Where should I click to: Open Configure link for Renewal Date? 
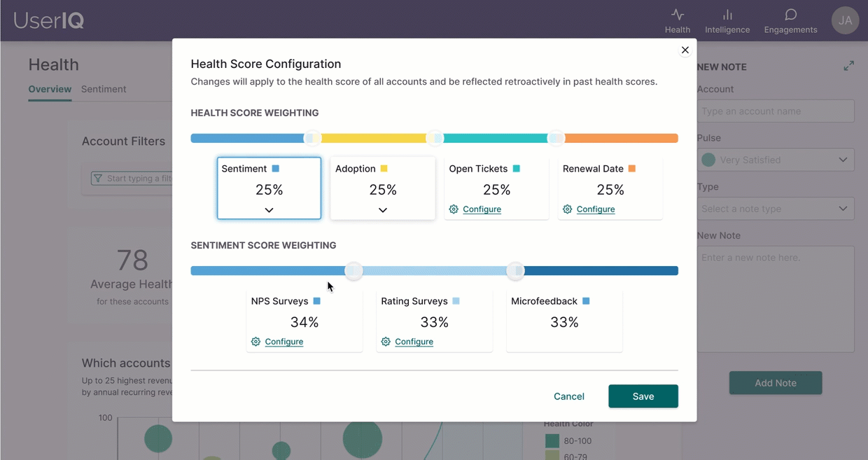(596, 209)
